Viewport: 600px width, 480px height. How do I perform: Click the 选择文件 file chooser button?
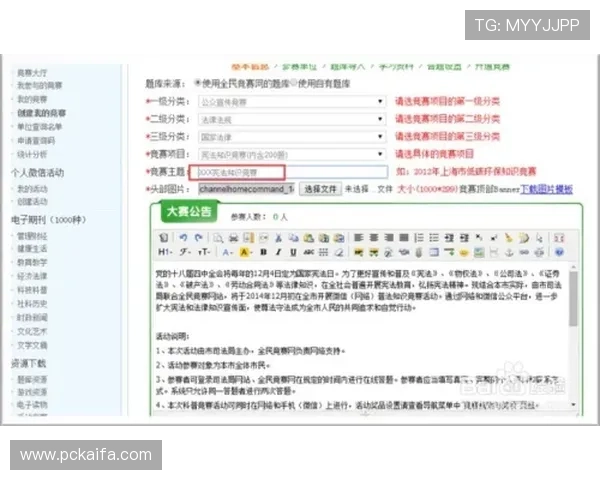point(320,188)
